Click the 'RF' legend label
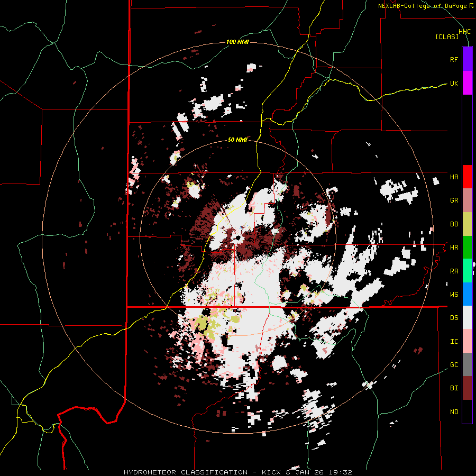 click(454, 59)
